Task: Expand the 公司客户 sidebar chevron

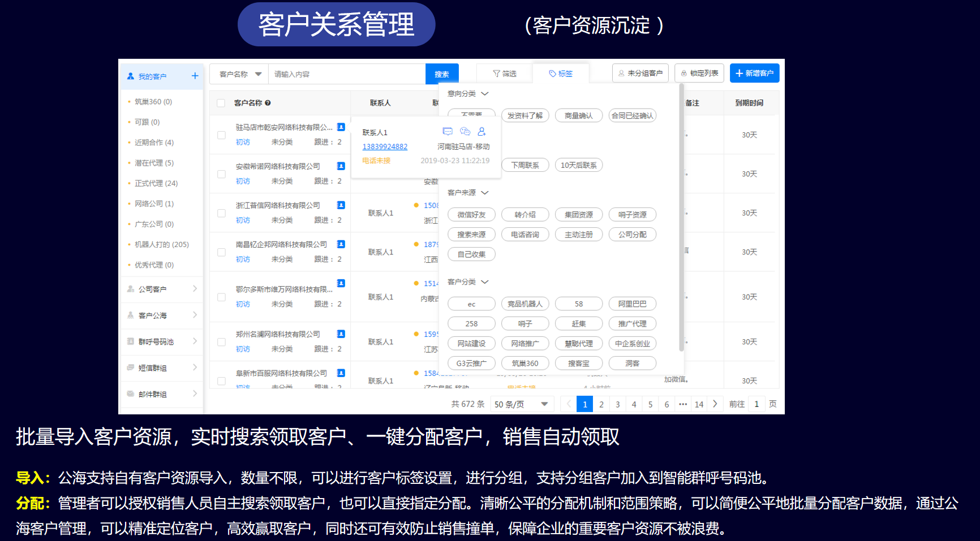Action: pyautogui.click(x=195, y=289)
